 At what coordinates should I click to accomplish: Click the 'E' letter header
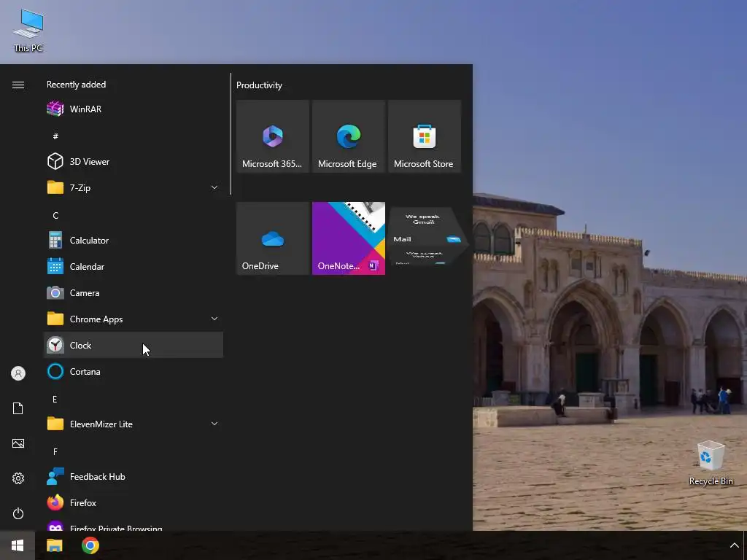coord(55,399)
